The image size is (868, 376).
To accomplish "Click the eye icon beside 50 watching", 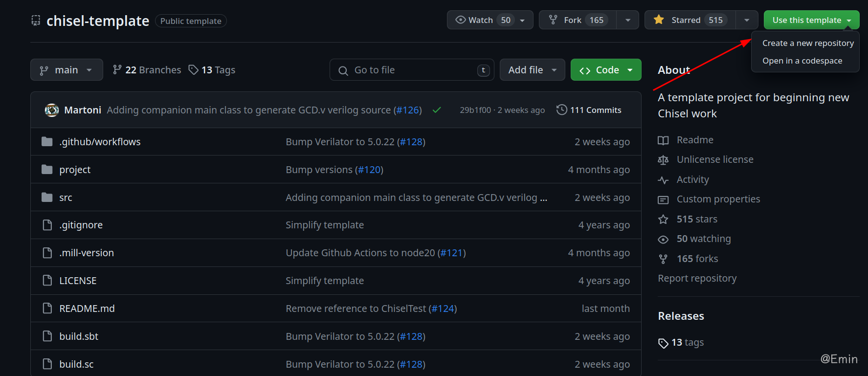I will (x=663, y=239).
